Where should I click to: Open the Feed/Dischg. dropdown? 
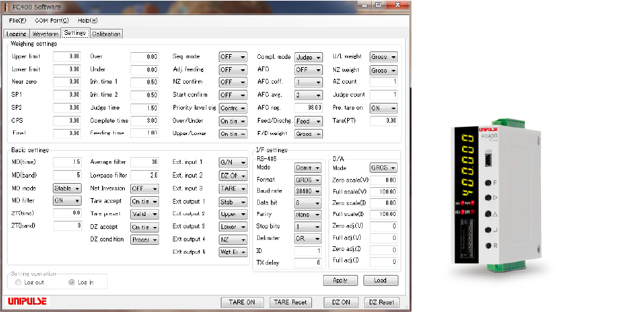tap(309, 121)
